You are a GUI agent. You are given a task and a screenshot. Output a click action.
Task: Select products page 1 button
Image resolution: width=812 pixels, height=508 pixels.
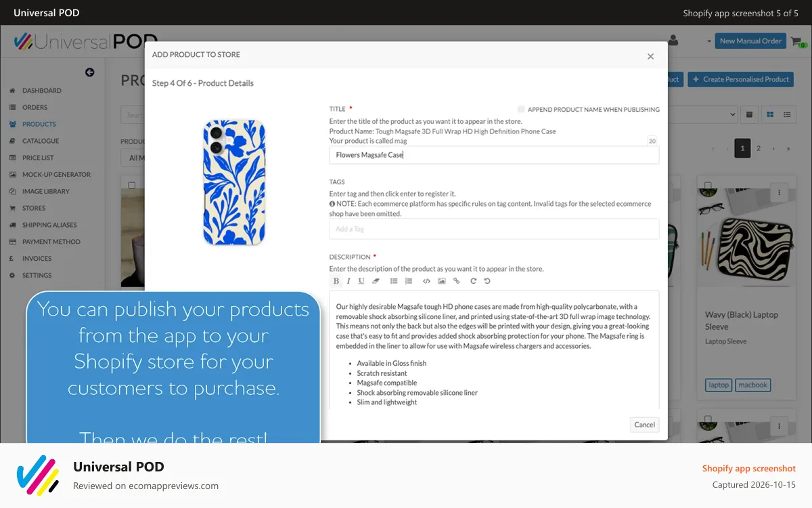click(x=742, y=148)
